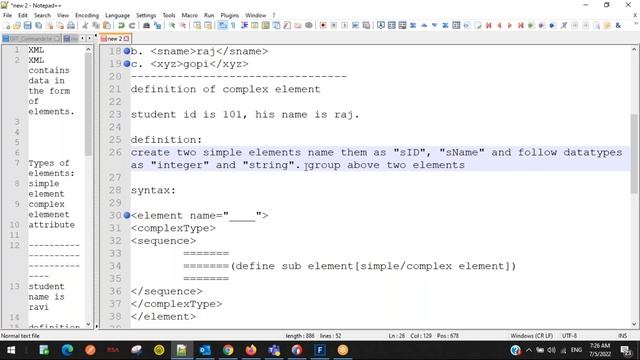Click main editor scrollbar down arrow

(634, 324)
